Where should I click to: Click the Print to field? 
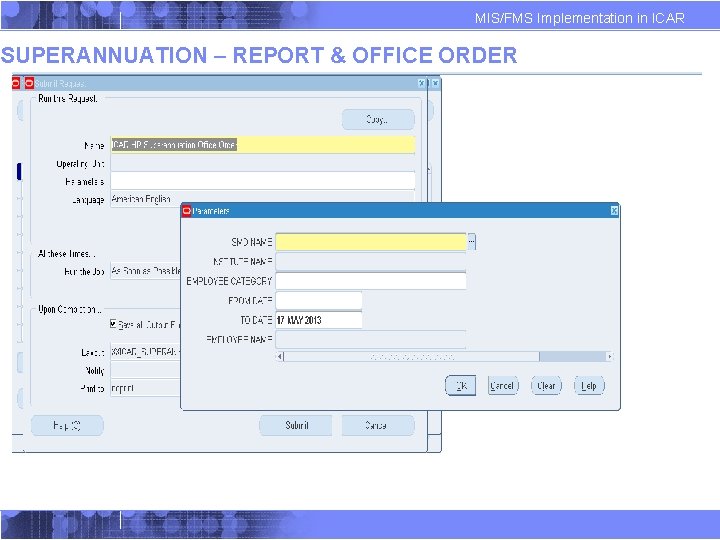point(146,388)
